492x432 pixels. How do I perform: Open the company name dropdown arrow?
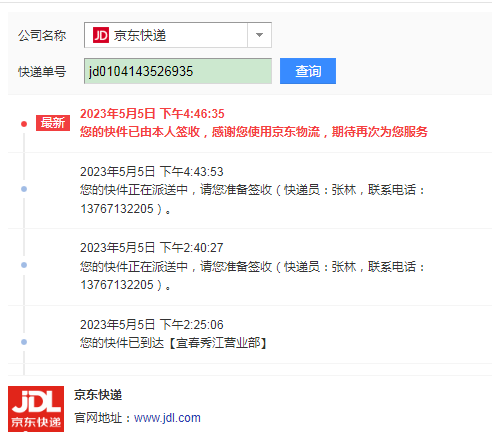(259, 35)
